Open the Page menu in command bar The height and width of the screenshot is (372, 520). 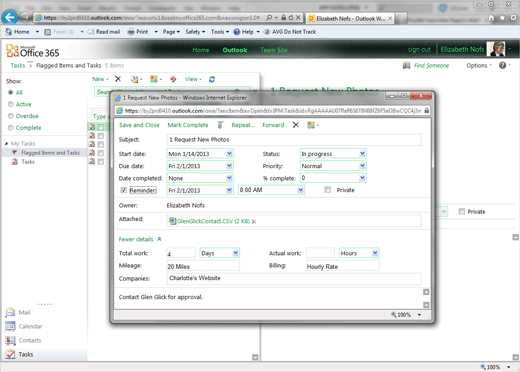(x=171, y=32)
